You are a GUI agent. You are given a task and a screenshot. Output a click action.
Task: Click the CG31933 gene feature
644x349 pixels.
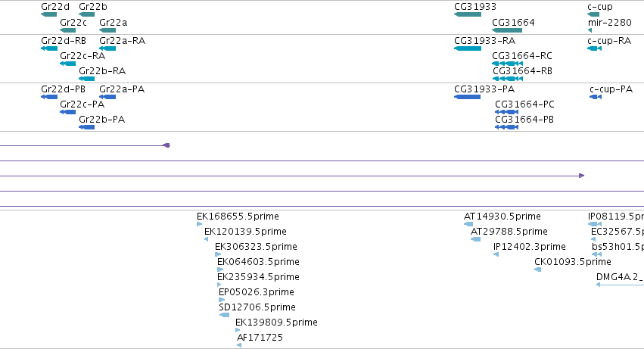point(468,14)
